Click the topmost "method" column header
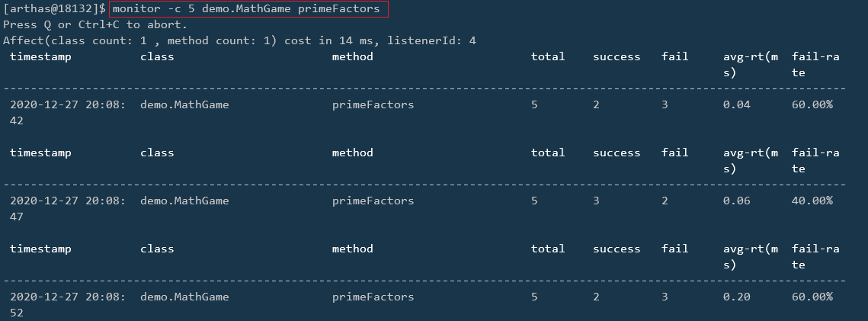The width and height of the screenshot is (868, 321). (353, 56)
